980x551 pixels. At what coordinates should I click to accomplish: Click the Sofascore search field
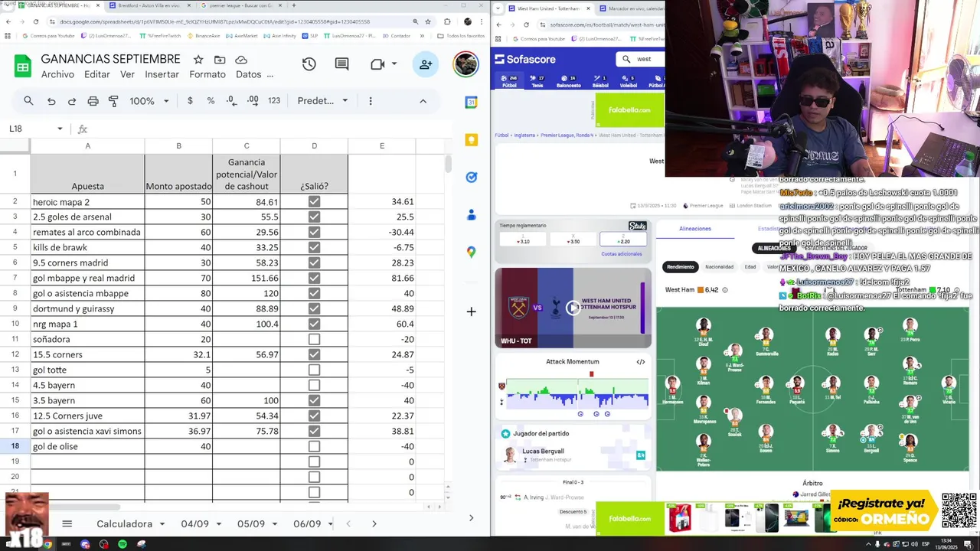pos(642,59)
